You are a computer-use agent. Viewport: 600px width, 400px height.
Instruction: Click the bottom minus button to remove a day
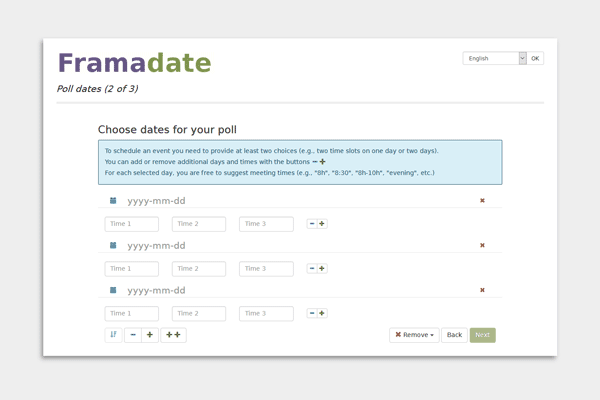pyautogui.click(x=133, y=335)
